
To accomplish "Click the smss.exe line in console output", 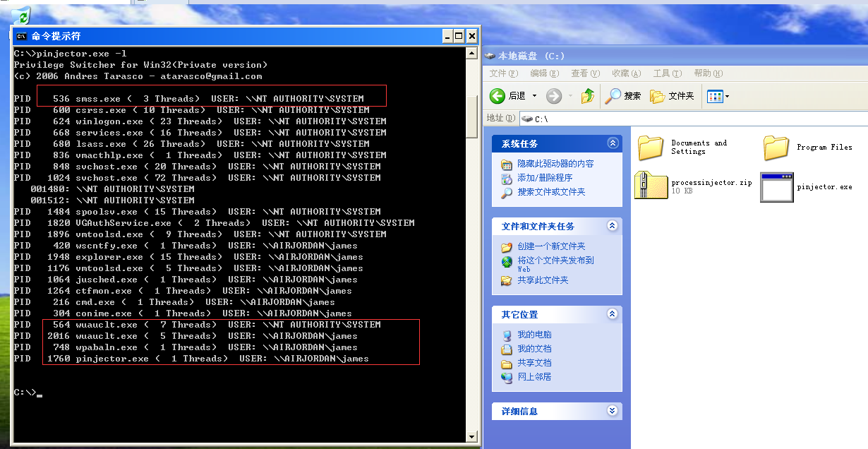I will click(x=189, y=99).
